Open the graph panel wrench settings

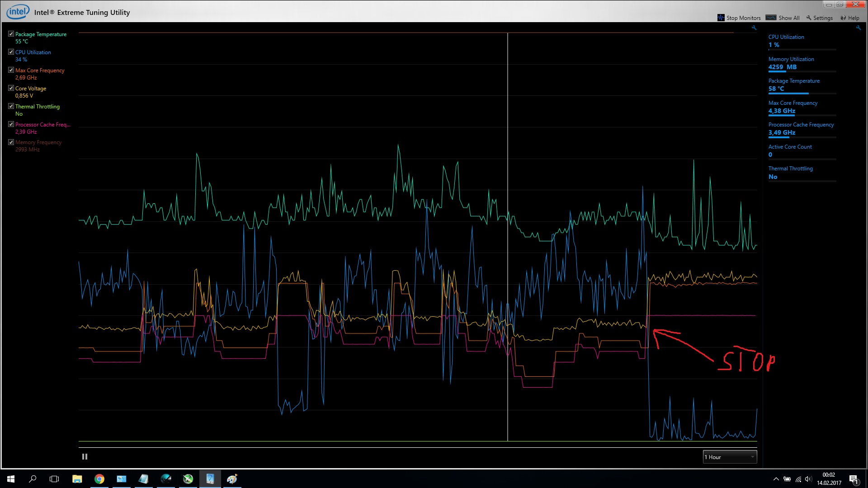(754, 28)
